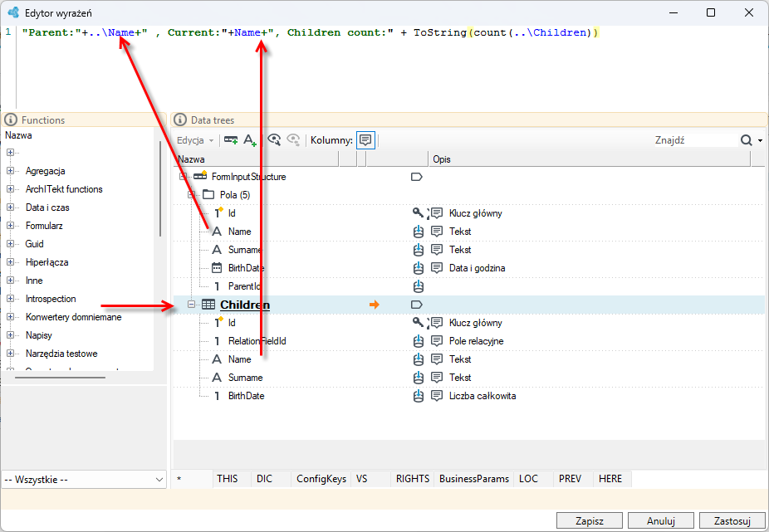Expand the Introspection function group
The height and width of the screenshot is (532, 769).
click(x=10, y=299)
